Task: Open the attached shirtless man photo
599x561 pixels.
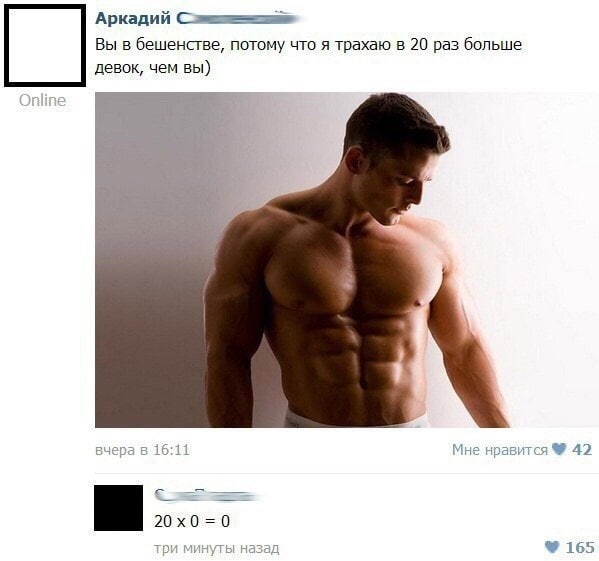Action: 347,260
